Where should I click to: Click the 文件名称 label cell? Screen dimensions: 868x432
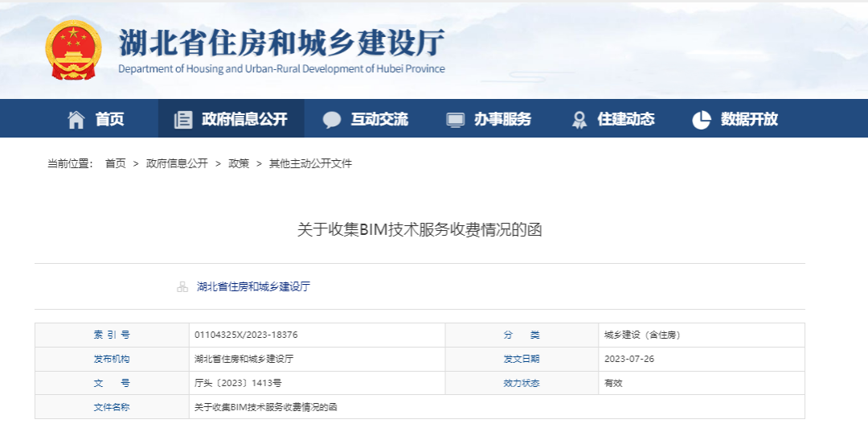coord(112,407)
